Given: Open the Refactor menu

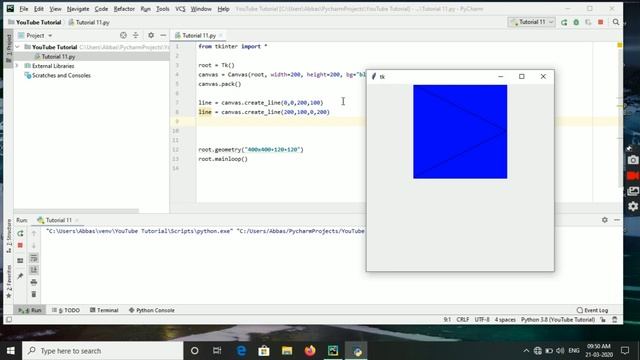Looking at the screenshot, I should (x=124, y=9).
